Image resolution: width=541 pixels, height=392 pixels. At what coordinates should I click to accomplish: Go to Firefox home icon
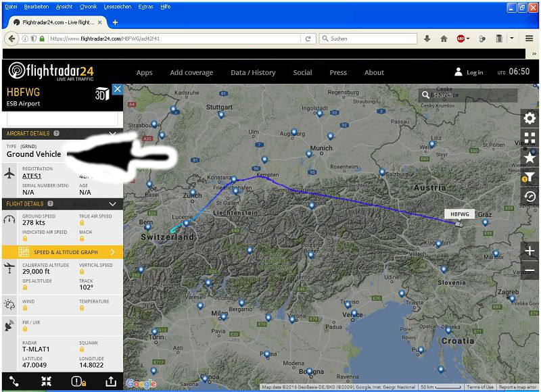point(444,39)
